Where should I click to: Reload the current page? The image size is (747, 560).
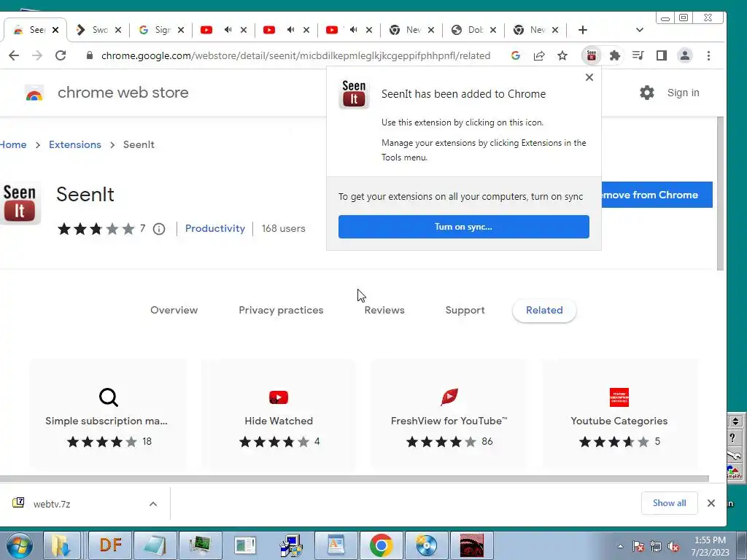[x=61, y=55]
